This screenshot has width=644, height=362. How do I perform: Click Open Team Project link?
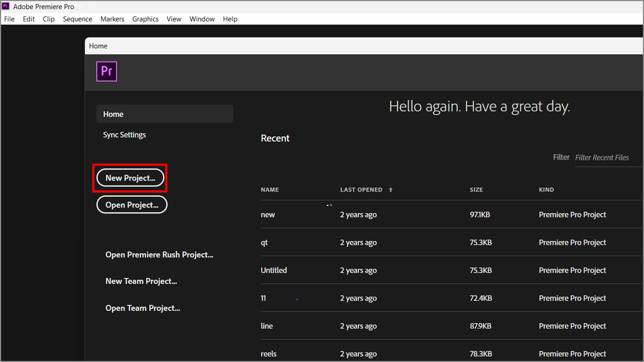(143, 308)
